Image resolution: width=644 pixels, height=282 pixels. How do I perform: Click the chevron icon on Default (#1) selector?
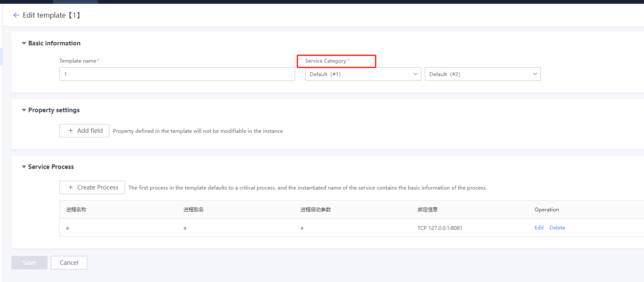(x=415, y=74)
